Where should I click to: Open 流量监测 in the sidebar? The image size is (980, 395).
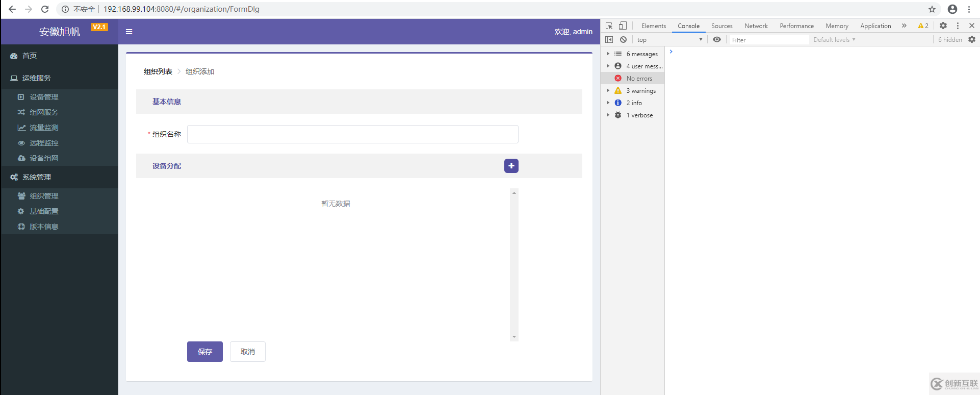coord(44,128)
